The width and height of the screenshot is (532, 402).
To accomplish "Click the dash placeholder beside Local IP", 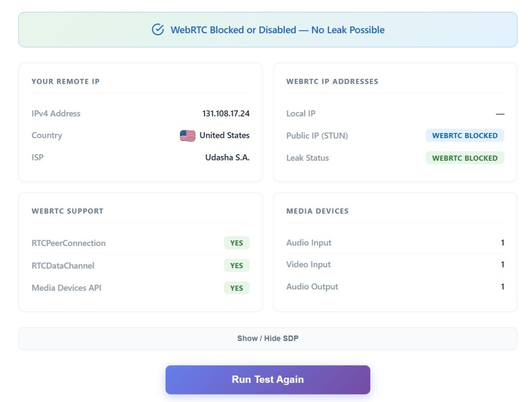I will point(500,114).
